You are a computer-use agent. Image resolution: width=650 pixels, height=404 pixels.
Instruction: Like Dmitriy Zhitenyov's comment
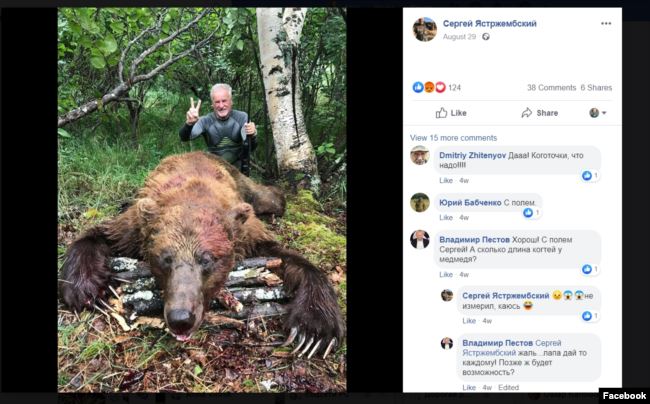446,181
